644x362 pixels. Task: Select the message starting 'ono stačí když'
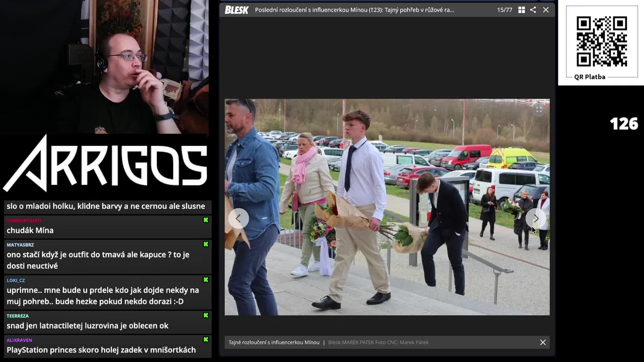pos(98,260)
